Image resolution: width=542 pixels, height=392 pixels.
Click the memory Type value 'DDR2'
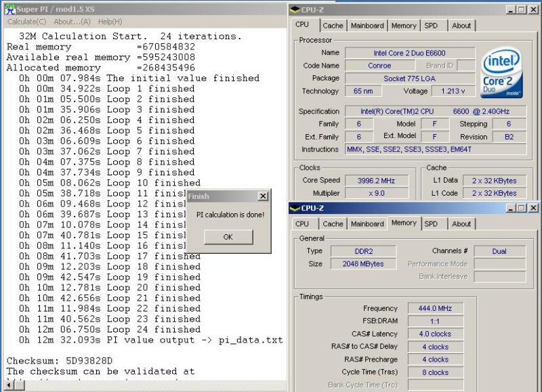[x=364, y=251]
